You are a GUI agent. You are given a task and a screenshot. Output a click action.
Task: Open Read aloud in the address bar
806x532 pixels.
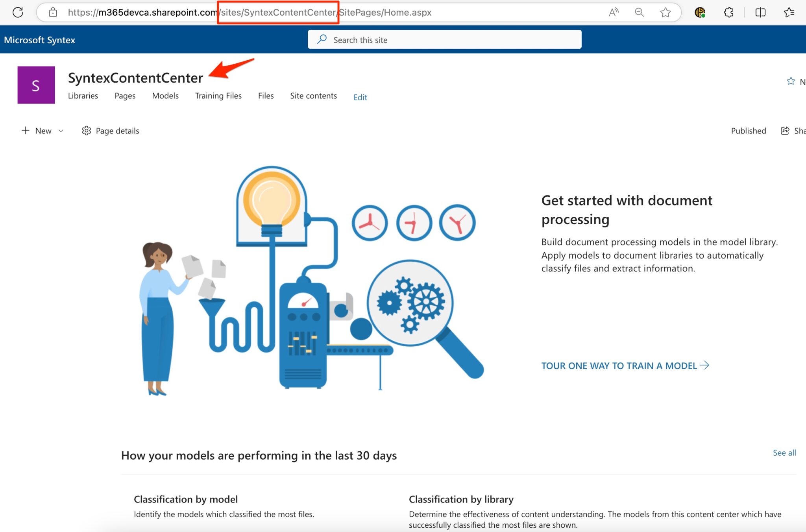(613, 12)
